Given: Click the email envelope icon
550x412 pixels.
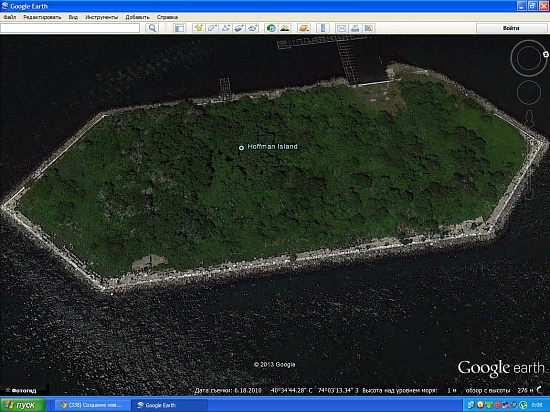Looking at the screenshot, I should click(x=341, y=28).
